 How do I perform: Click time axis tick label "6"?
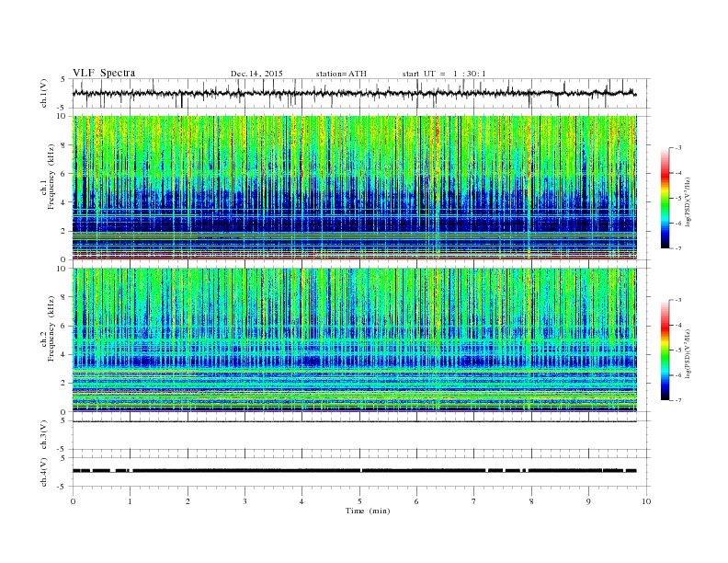[x=416, y=501]
